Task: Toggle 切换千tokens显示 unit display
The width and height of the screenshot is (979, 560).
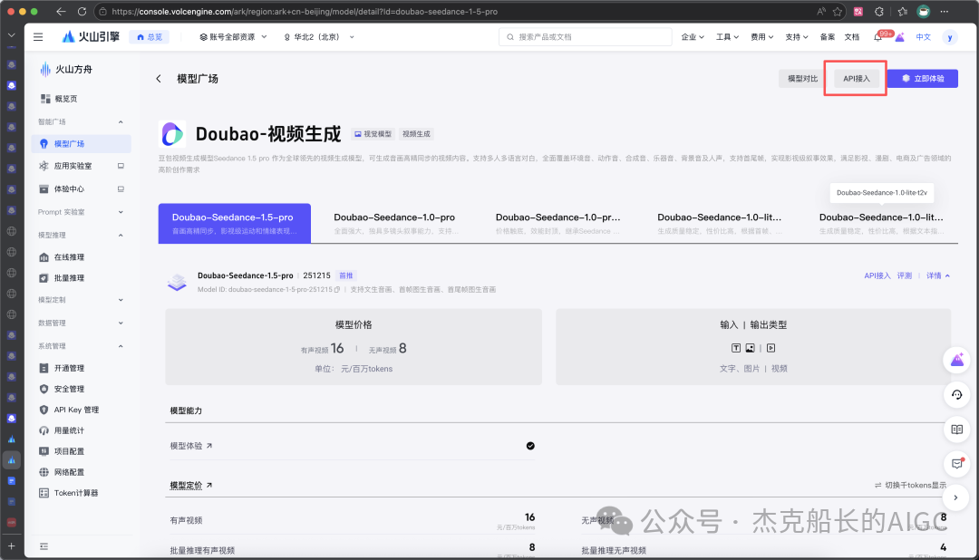Action: coord(910,485)
